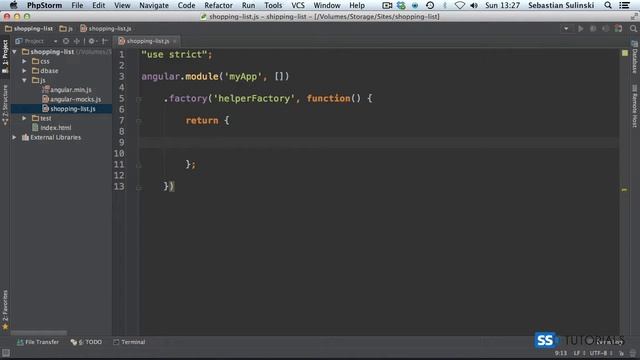The image size is (640, 360).
Task: Change LF line separator in status bar
Action: coord(579,353)
